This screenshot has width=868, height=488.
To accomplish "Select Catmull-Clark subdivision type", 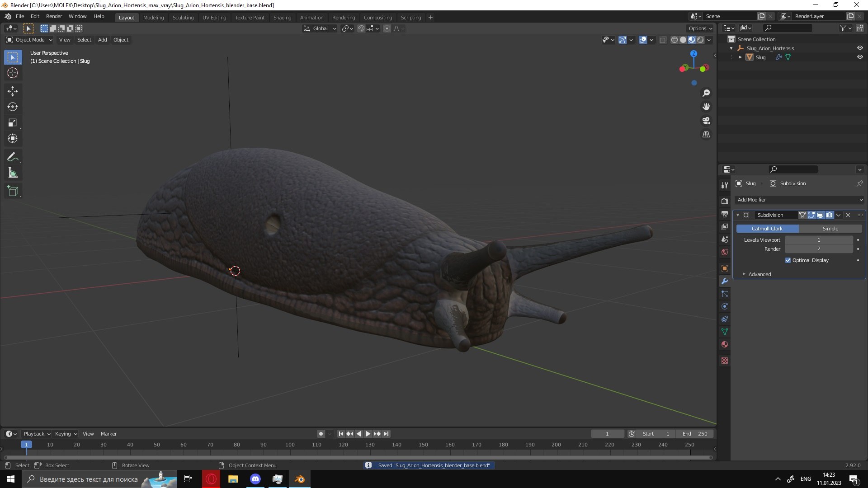I will pyautogui.click(x=767, y=229).
